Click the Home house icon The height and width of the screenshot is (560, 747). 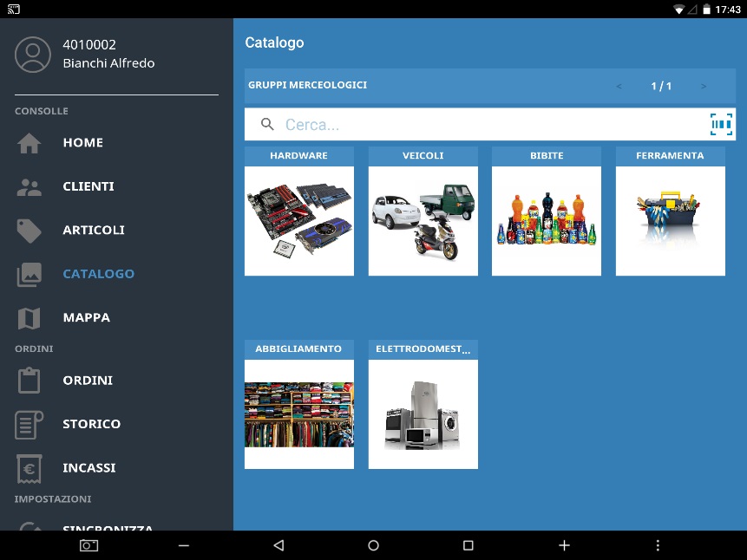(x=29, y=143)
